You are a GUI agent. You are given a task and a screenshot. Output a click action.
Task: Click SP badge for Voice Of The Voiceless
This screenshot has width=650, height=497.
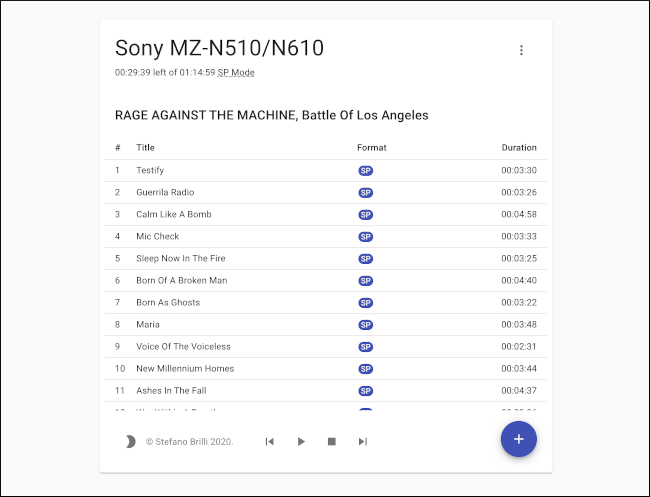[x=366, y=347]
